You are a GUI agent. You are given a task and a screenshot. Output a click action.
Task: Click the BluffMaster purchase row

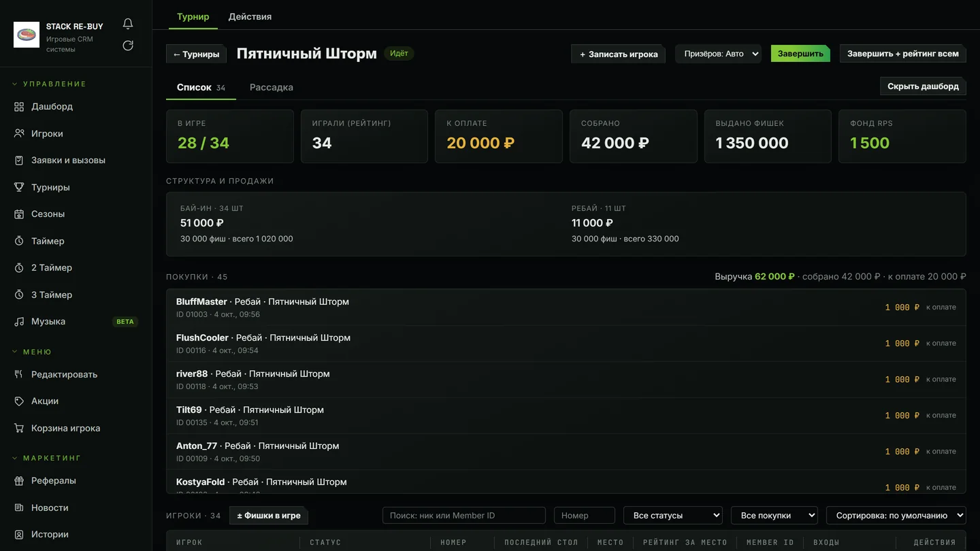click(x=566, y=307)
